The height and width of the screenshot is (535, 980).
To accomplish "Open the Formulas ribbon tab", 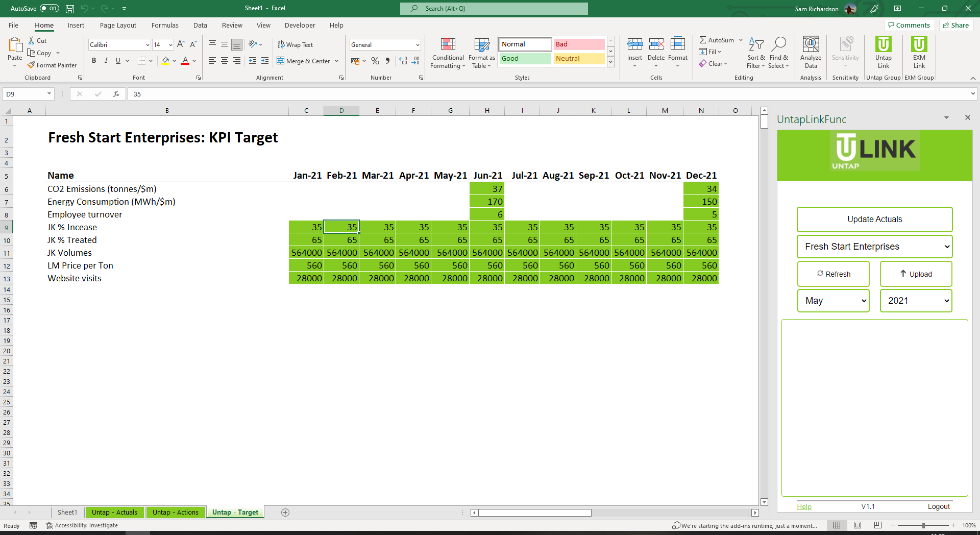I will pos(165,25).
